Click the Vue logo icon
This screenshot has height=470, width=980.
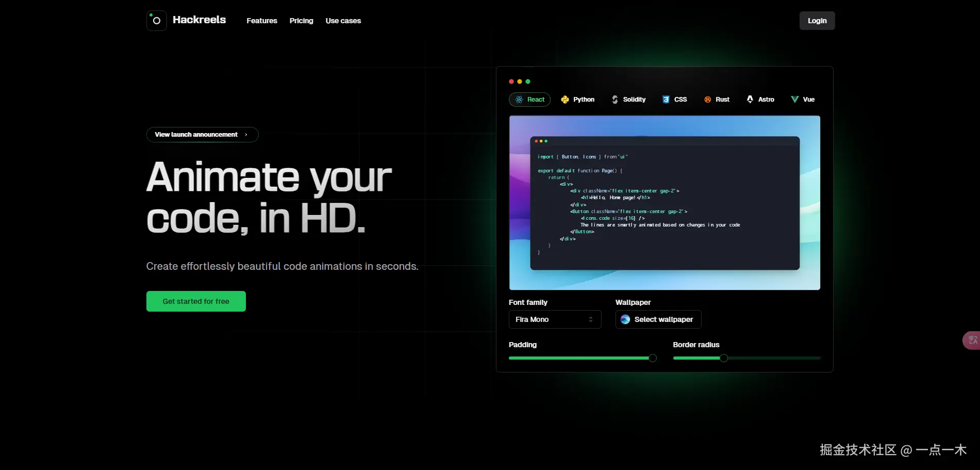point(795,100)
